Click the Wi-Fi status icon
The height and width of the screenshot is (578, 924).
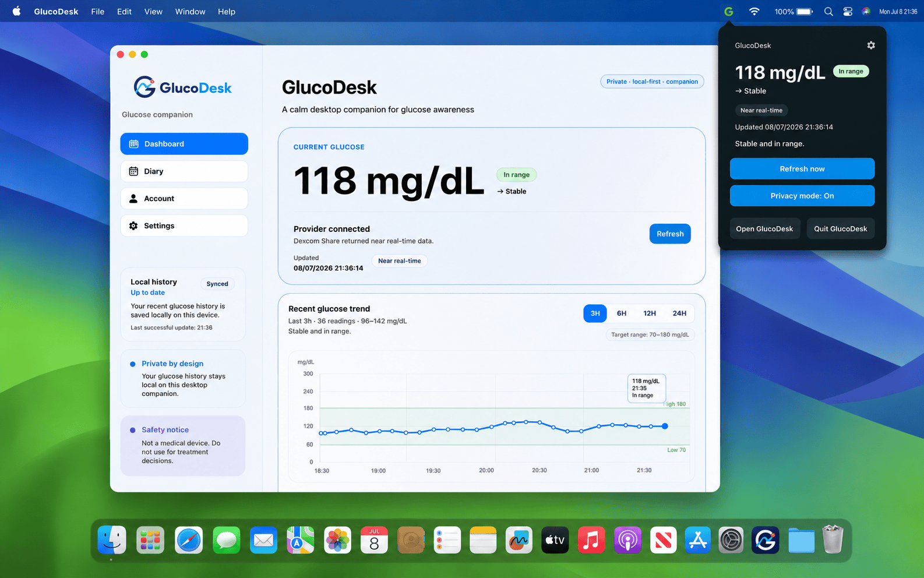pos(754,12)
